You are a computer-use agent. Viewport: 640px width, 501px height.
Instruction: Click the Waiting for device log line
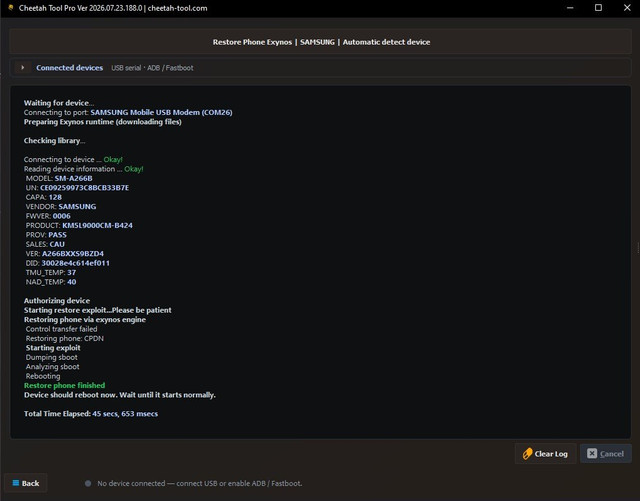point(59,103)
